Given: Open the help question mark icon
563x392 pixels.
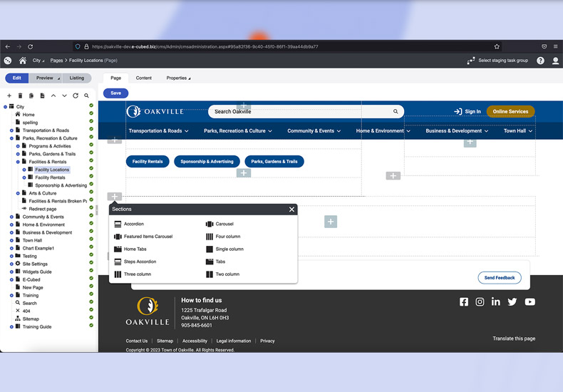Looking at the screenshot, I should [x=540, y=61].
